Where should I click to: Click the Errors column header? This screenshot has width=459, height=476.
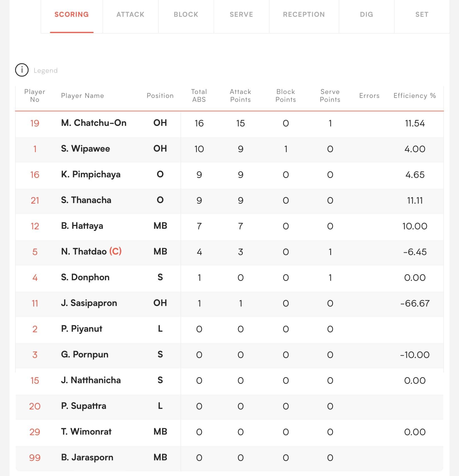[369, 96]
